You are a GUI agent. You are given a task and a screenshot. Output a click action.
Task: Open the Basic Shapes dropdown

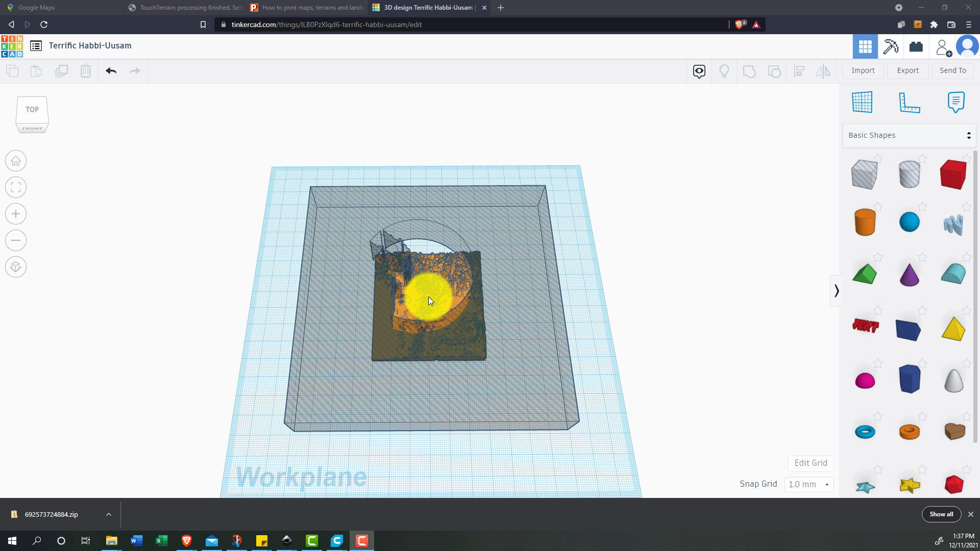[x=909, y=135]
